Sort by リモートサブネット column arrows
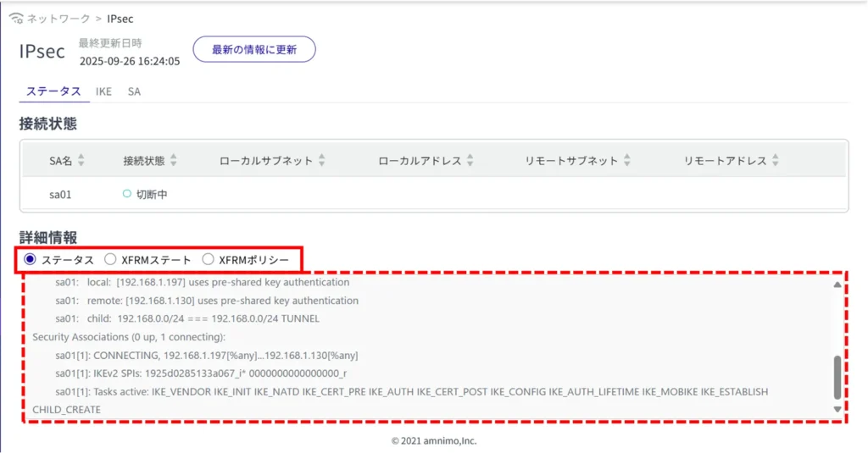 tap(627, 160)
